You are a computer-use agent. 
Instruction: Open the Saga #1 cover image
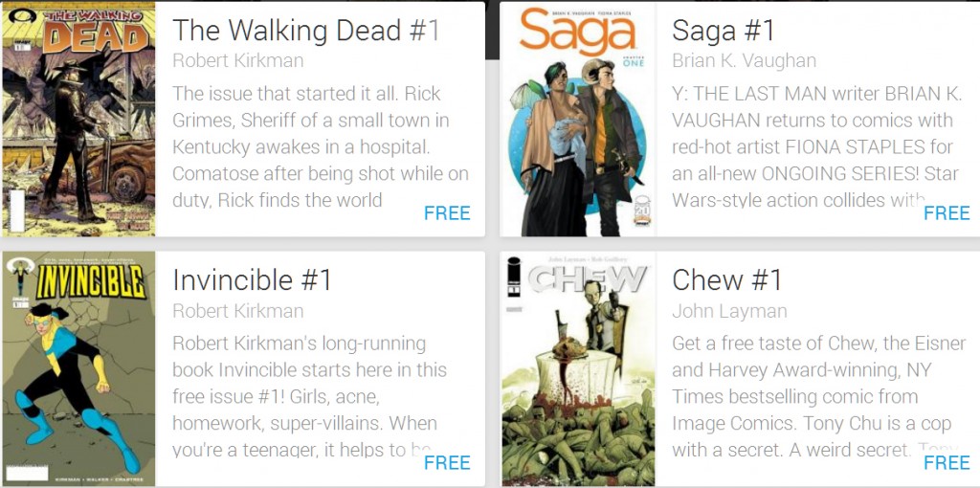click(578, 119)
